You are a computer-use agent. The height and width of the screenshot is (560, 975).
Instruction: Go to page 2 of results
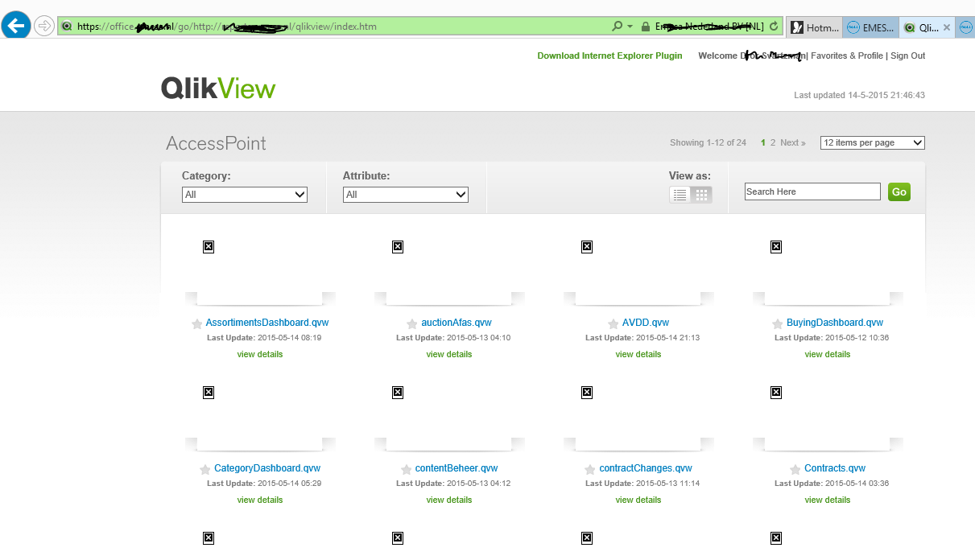773,142
